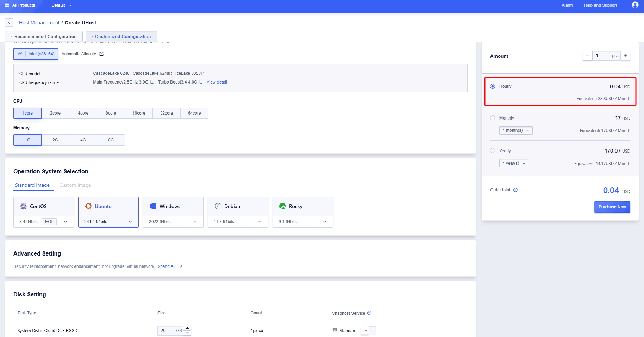
Task: Select the Hourly billing radio button
Action: (x=493, y=86)
